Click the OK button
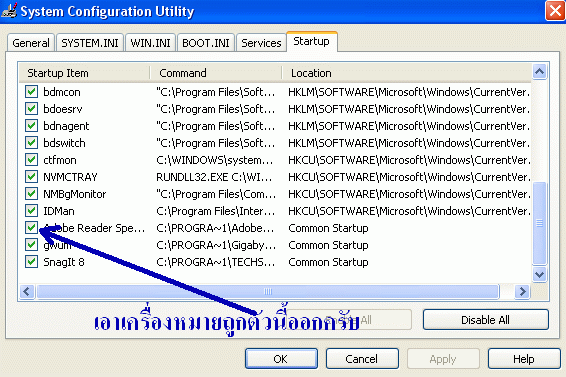 [x=281, y=359]
